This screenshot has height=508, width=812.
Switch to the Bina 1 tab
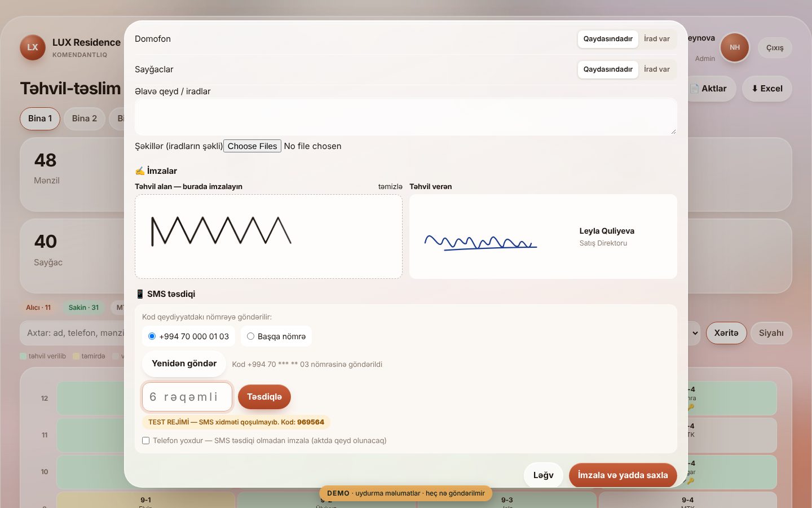[x=40, y=119]
